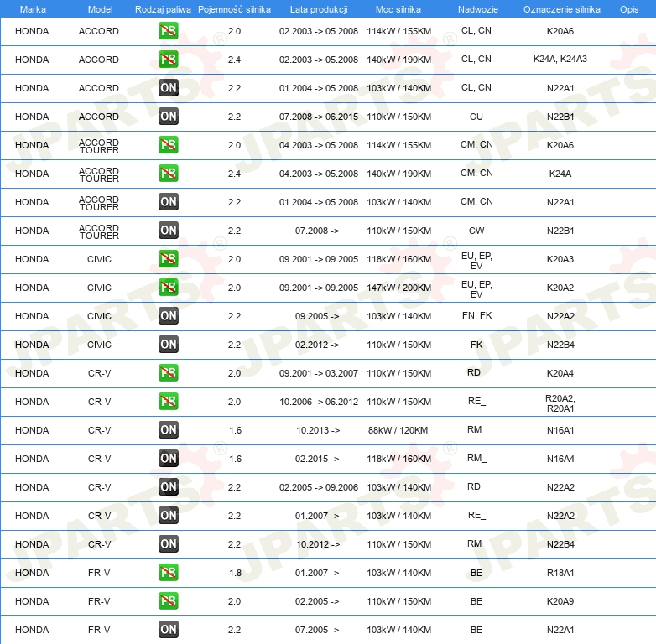Click the engine code K20A3
The height and width of the screenshot is (644, 656).
coord(560,259)
